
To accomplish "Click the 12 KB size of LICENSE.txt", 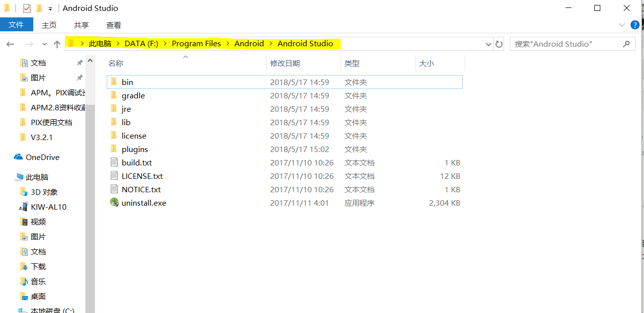I will pyautogui.click(x=450, y=176).
